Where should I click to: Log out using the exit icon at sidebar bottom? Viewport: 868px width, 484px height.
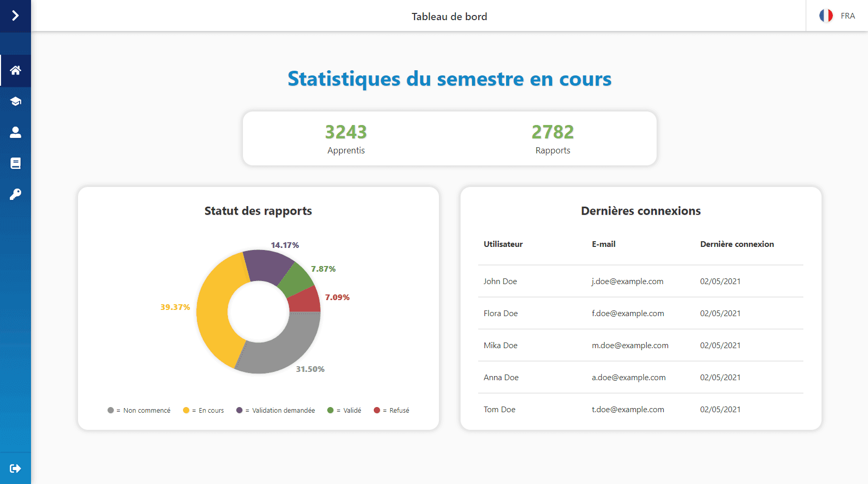click(16, 468)
